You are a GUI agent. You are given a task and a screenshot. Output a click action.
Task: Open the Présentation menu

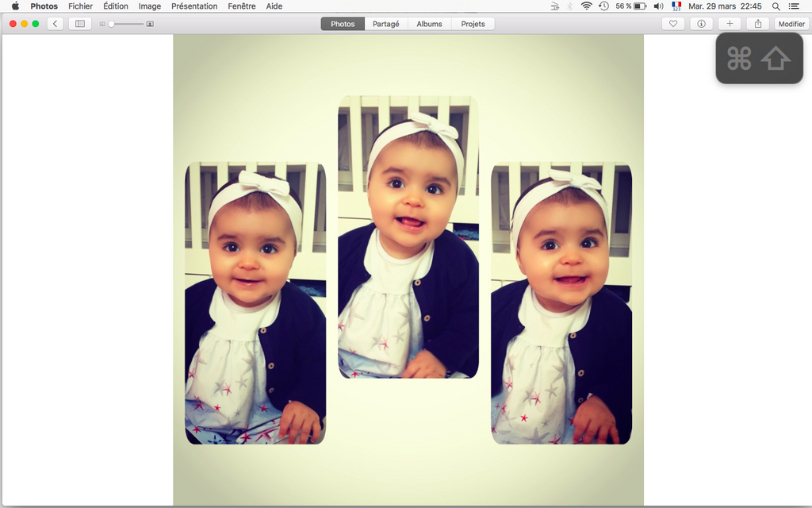[x=194, y=6]
